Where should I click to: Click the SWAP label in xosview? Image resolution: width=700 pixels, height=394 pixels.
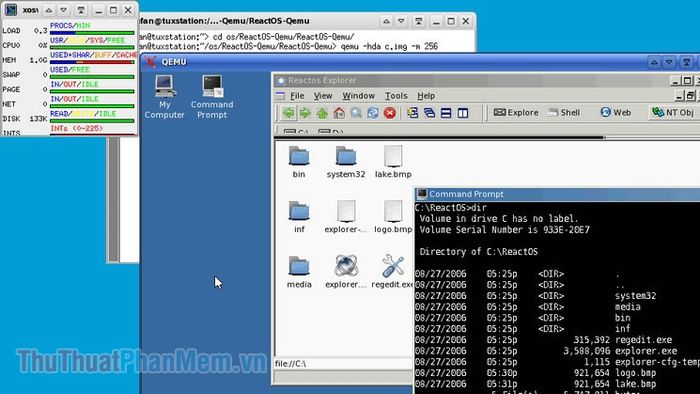point(11,75)
